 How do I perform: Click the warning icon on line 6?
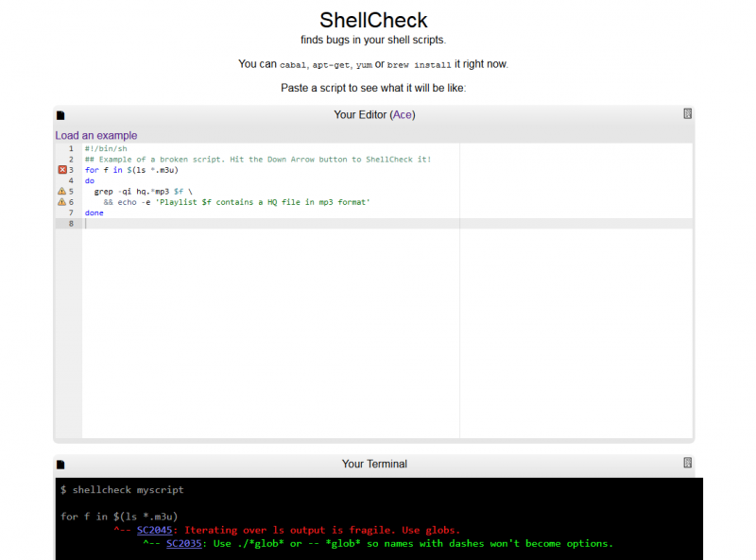(x=62, y=202)
